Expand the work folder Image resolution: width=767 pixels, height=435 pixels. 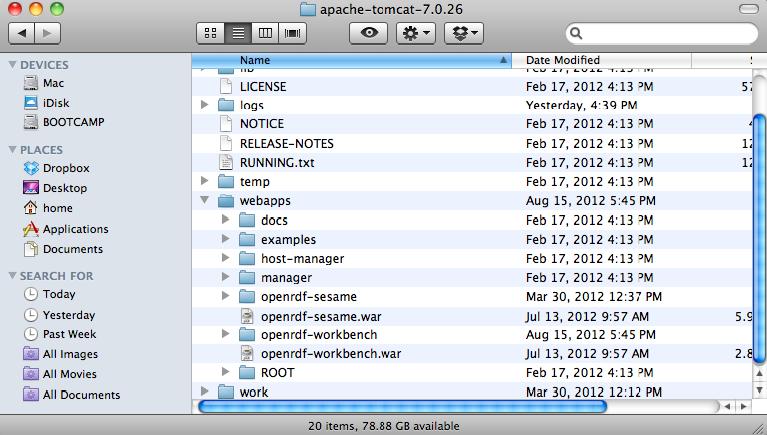pos(205,391)
